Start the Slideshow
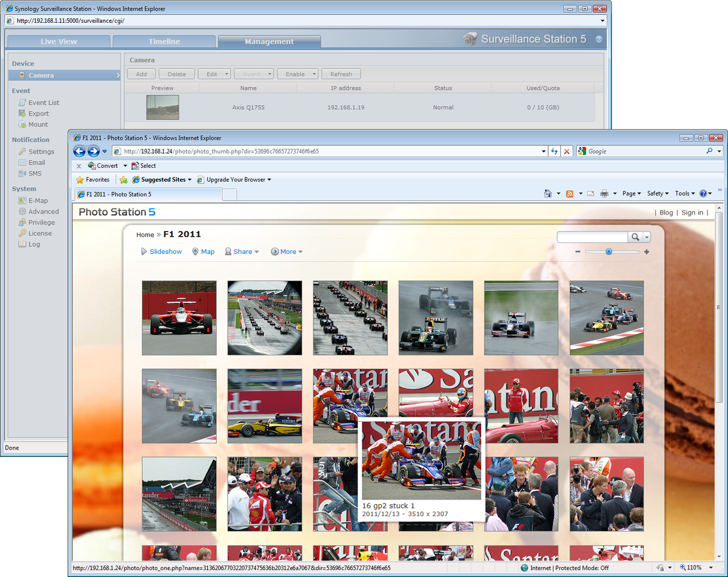728x577 pixels. point(162,252)
